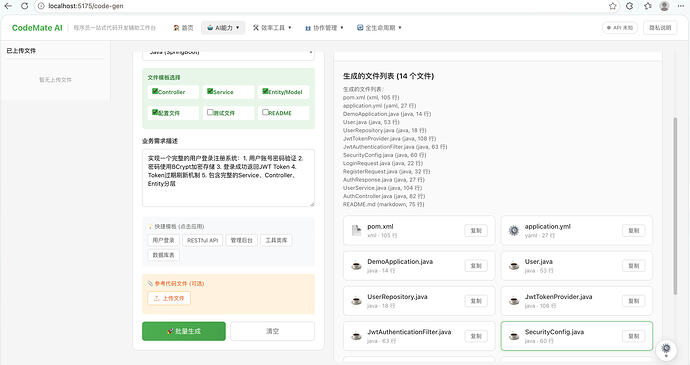Click the JwtTokenProvider.java coffee cup icon
Image resolution: width=690 pixels, height=365 pixels.
pyautogui.click(x=514, y=301)
